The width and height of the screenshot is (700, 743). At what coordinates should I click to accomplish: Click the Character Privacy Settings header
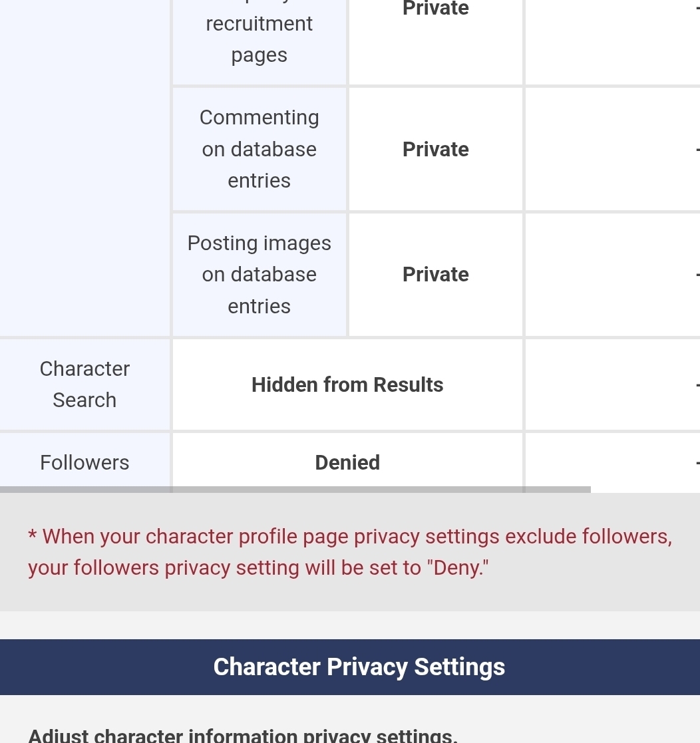(359, 667)
